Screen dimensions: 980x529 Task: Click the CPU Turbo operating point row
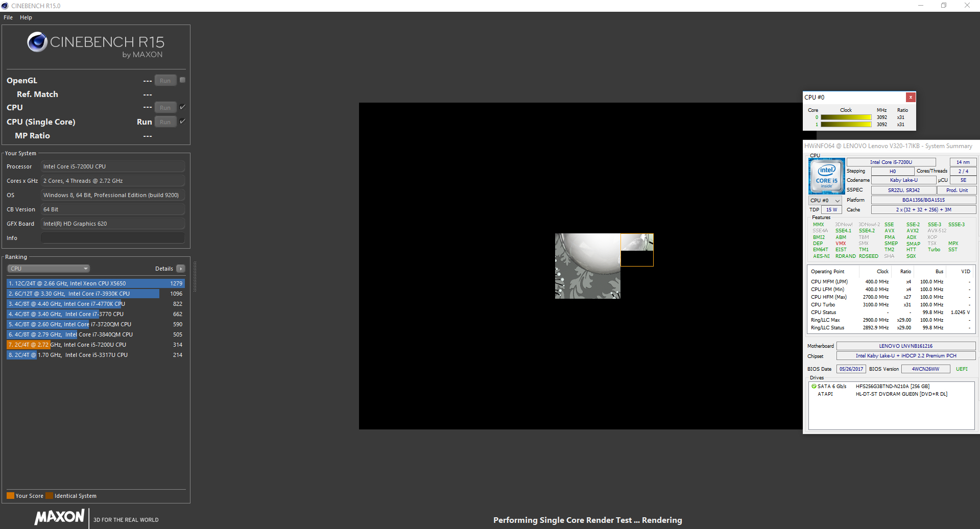pos(891,305)
